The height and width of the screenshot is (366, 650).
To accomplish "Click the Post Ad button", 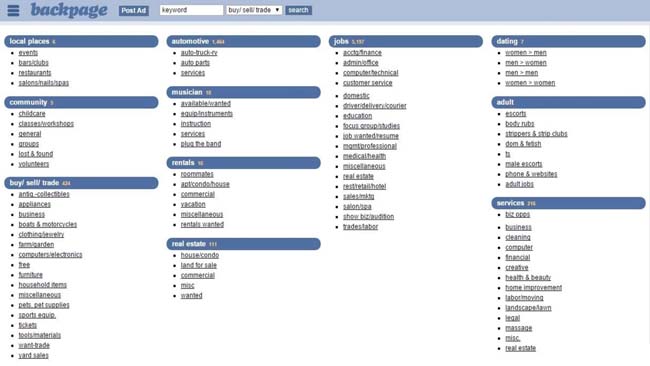I will click(133, 10).
